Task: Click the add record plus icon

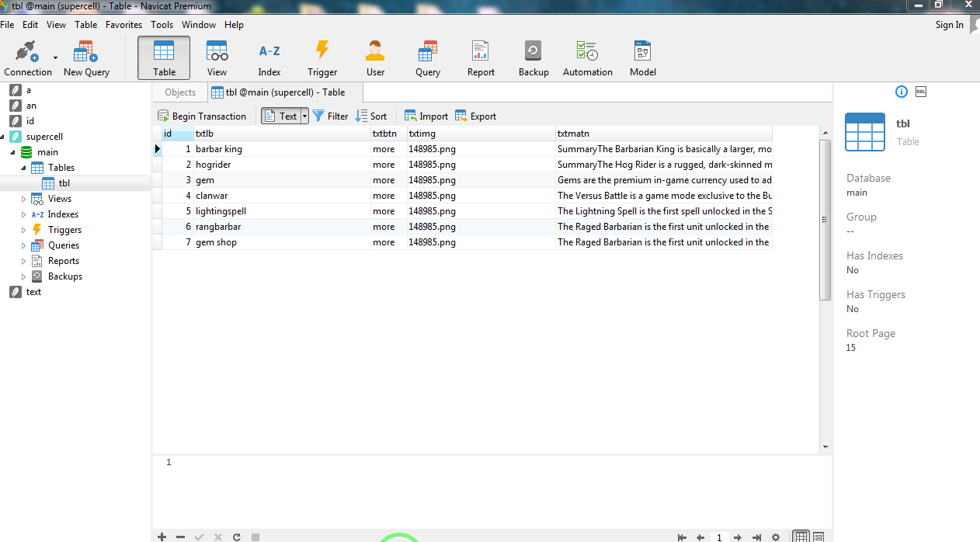Action: click(x=162, y=537)
